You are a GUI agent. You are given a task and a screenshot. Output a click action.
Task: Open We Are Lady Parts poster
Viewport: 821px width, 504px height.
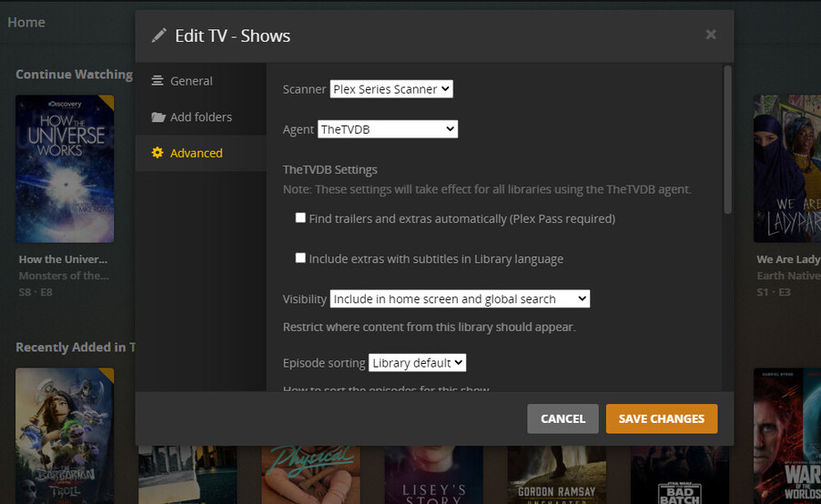787,168
